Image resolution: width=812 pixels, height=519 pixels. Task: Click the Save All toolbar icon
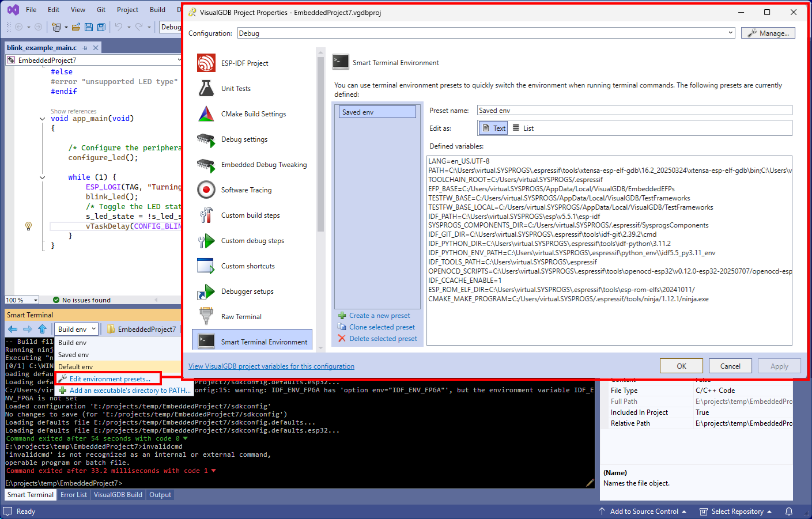[101, 26]
